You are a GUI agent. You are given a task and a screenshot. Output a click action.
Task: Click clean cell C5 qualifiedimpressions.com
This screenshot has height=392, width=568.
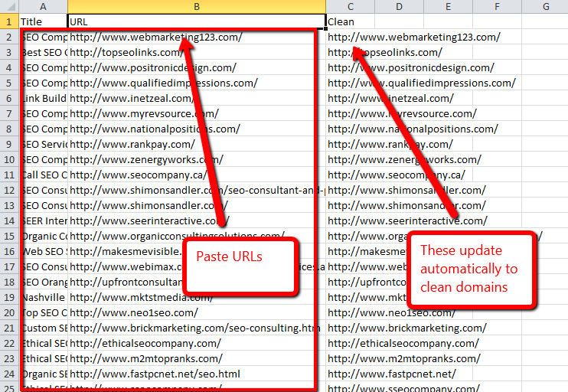(x=351, y=83)
